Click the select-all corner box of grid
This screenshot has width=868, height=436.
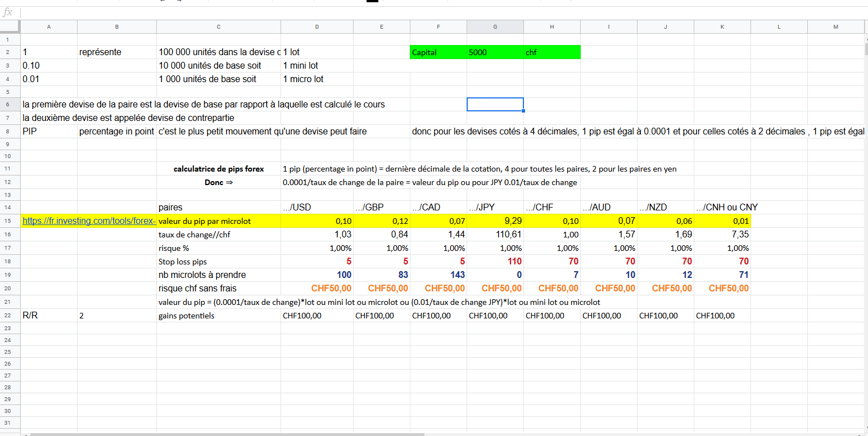click(x=10, y=26)
